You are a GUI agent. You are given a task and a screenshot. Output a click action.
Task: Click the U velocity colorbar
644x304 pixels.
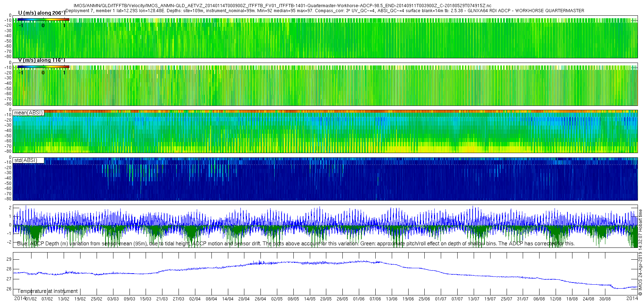[43, 20]
